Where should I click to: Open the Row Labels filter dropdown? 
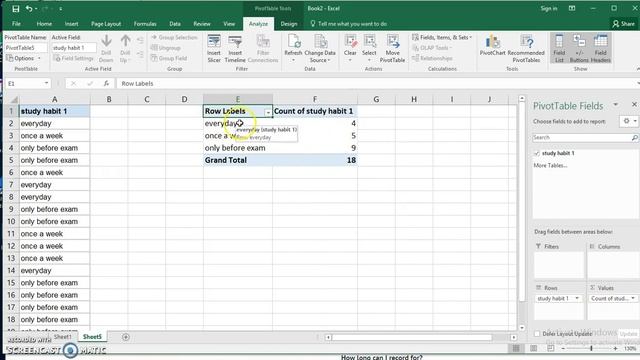[268, 112]
